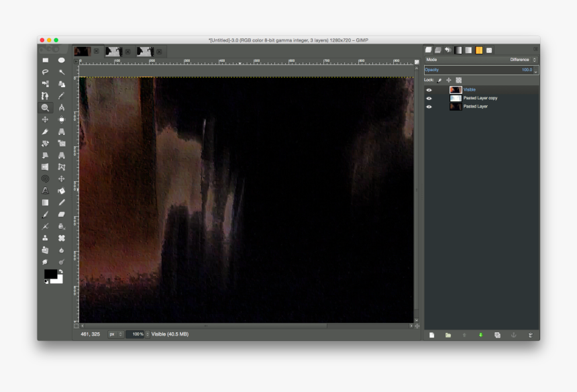The height and width of the screenshot is (392, 577).
Task: Toggle lock alpha channel checkerboard icon
Action: (458, 80)
